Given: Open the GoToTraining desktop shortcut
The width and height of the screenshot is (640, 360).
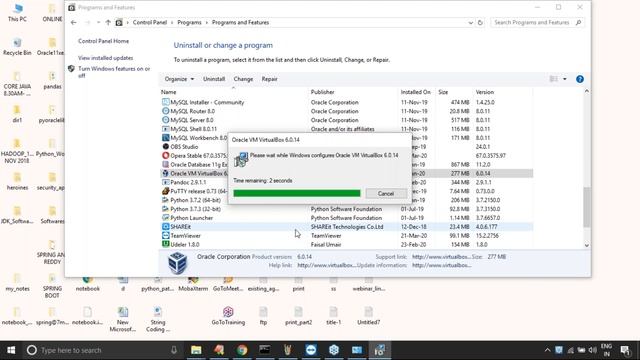Looking at the screenshot, I should (x=228, y=316).
